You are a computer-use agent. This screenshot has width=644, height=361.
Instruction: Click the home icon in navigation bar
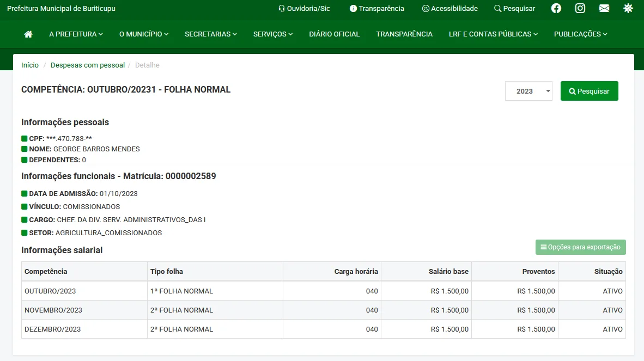[28, 34]
